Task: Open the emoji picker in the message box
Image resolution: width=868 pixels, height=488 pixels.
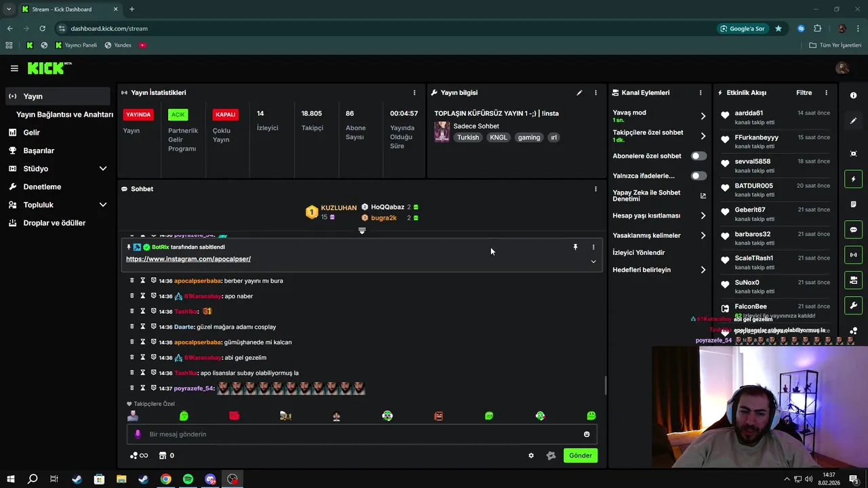Action: (587, 434)
